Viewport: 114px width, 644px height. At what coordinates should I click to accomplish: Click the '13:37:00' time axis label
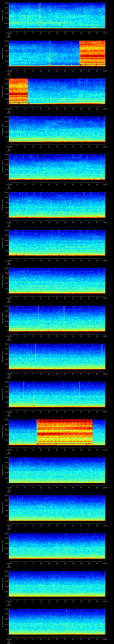coord(9,336)
